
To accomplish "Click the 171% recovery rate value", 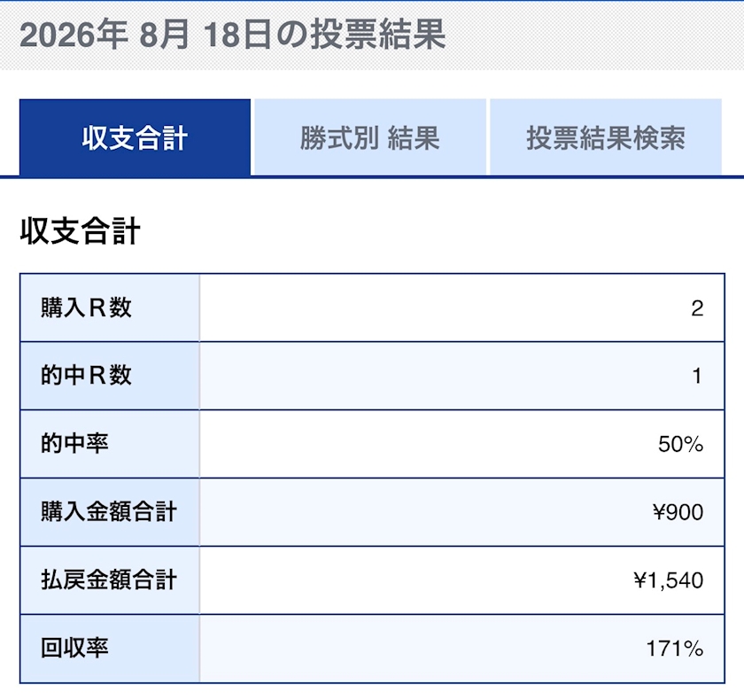I will point(675,649).
